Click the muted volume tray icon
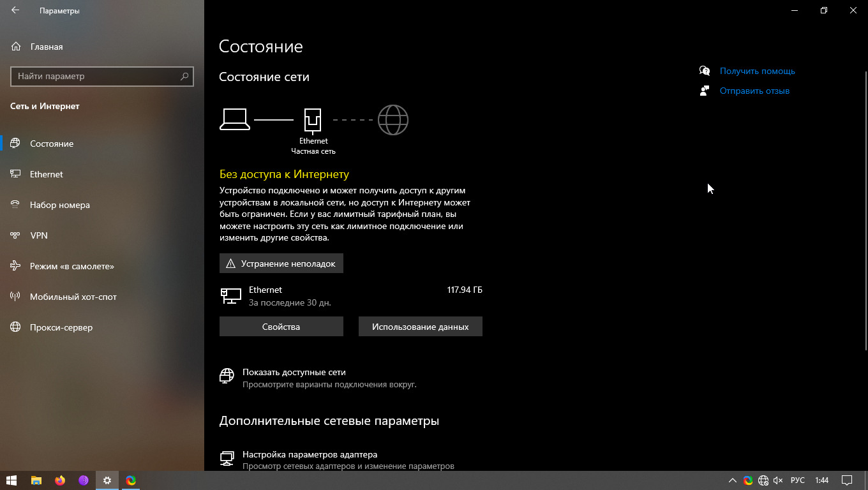 click(778, 480)
